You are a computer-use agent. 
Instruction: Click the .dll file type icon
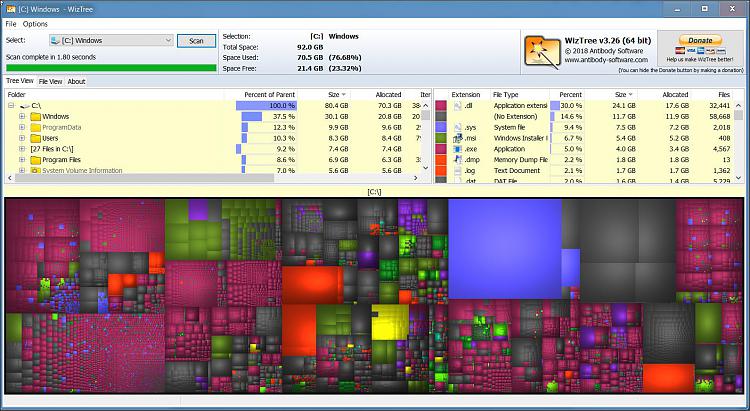coord(458,106)
